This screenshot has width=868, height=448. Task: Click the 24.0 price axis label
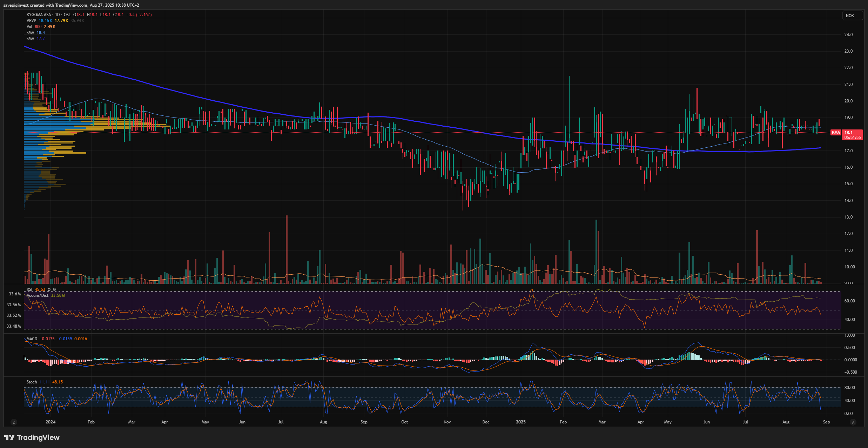pyautogui.click(x=848, y=35)
